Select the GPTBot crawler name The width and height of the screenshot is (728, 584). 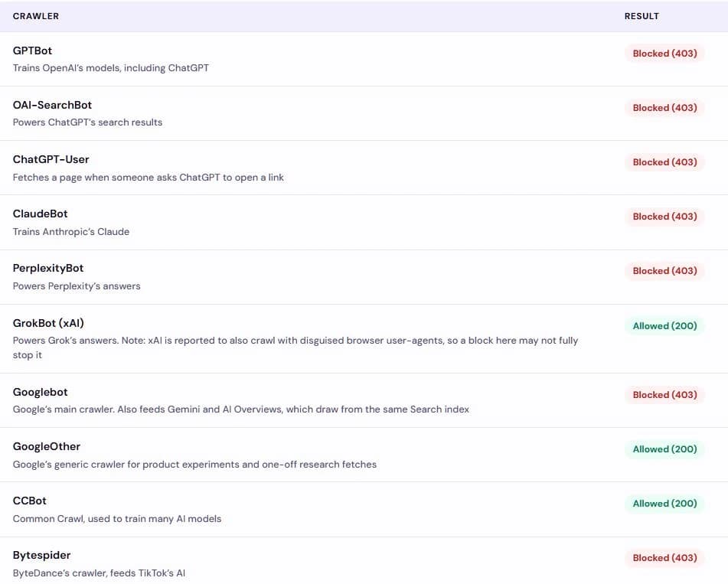(32, 51)
